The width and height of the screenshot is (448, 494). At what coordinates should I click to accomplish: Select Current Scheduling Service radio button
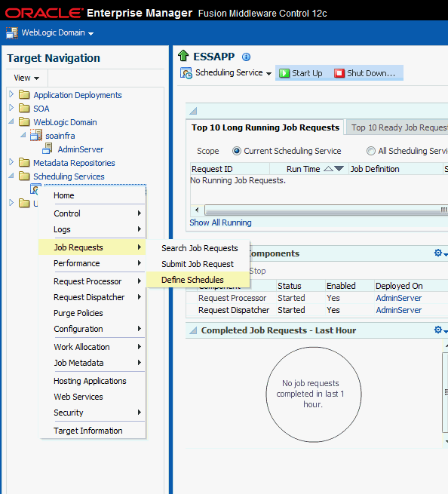(237, 151)
